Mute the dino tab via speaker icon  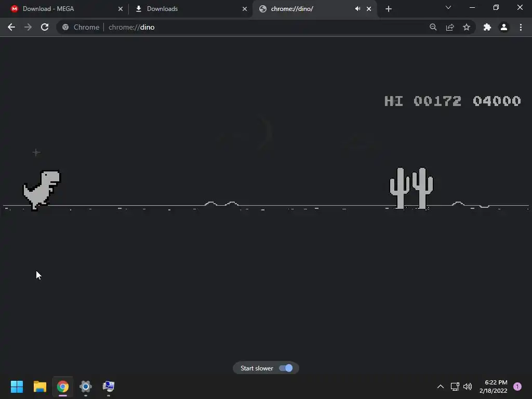click(x=357, y=9)
